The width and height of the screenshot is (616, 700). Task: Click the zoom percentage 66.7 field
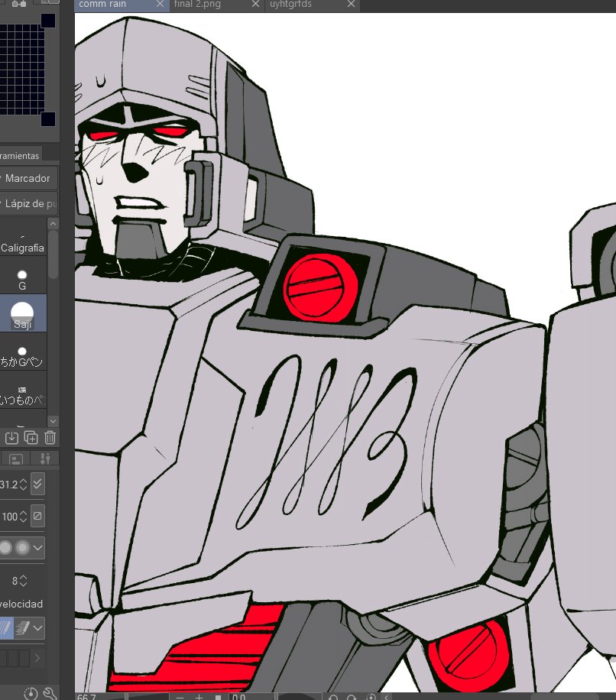[99, 697]
